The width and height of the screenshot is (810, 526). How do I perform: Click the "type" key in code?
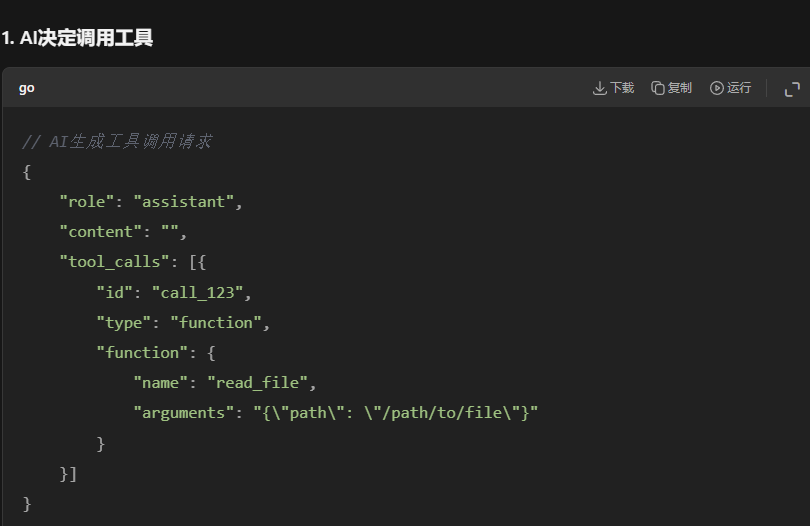(123, 323)
